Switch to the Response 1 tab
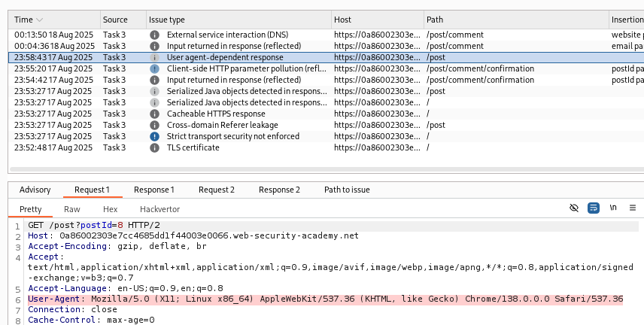Screen dimensions: 644x325 pyautogui.click(x=154, y=190)
